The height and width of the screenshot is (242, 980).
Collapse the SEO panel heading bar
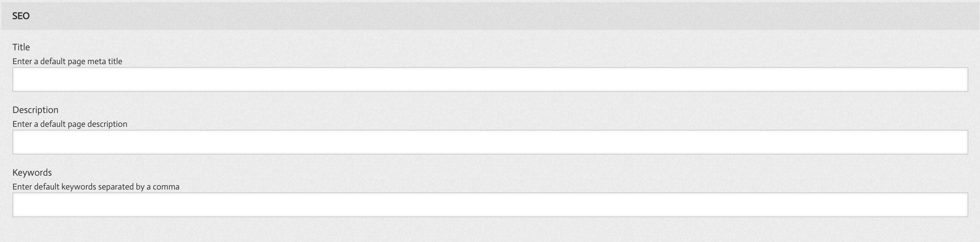pyautogui.click(x=490, y=16)
